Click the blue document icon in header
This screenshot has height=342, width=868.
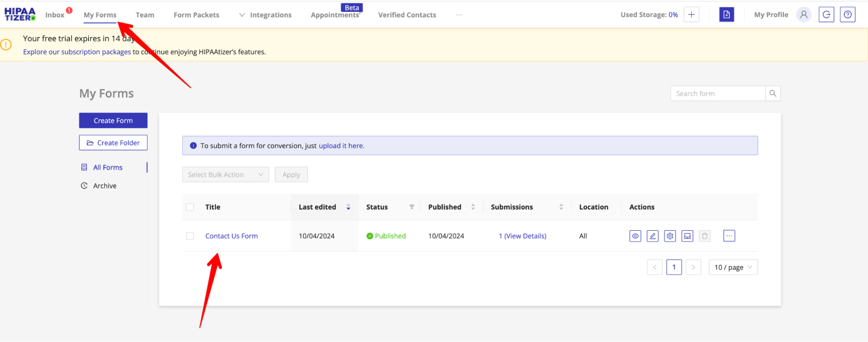point(726,15)
